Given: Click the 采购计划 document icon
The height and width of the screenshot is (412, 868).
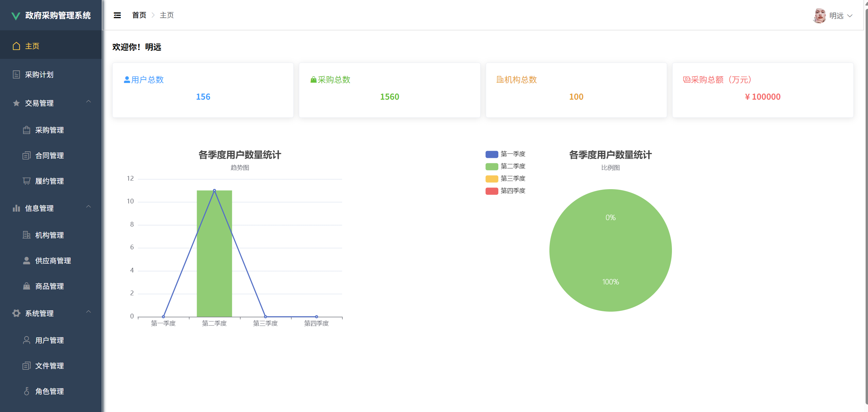Looking at the screenshot, I should pyautogui.click(x=16, y=75).
